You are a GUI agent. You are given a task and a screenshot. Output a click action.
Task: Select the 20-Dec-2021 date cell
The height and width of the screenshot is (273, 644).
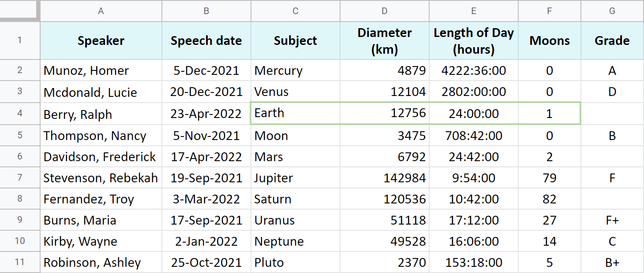(206, 92)
